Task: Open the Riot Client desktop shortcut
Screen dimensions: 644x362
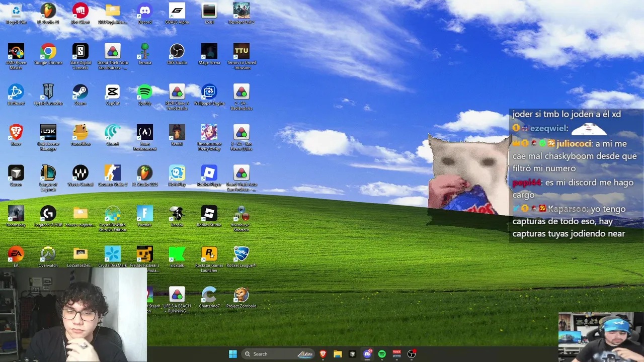Action: click(x=80, y=14)
